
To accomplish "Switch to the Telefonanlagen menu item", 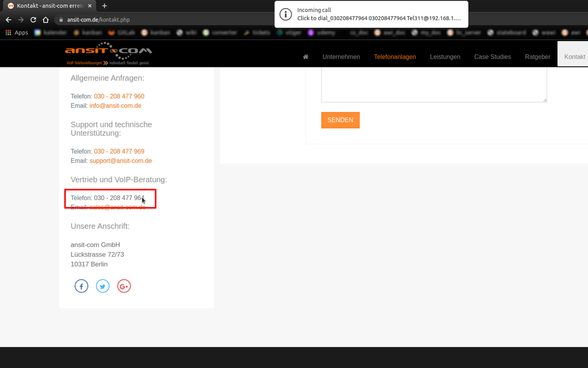I will click(395, 57).
